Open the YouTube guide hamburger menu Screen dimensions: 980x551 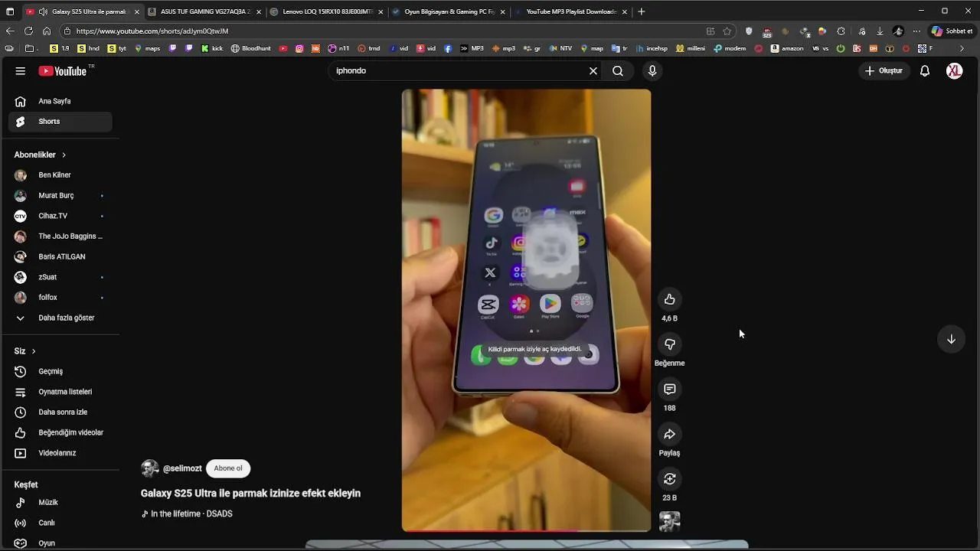point(21,71)
